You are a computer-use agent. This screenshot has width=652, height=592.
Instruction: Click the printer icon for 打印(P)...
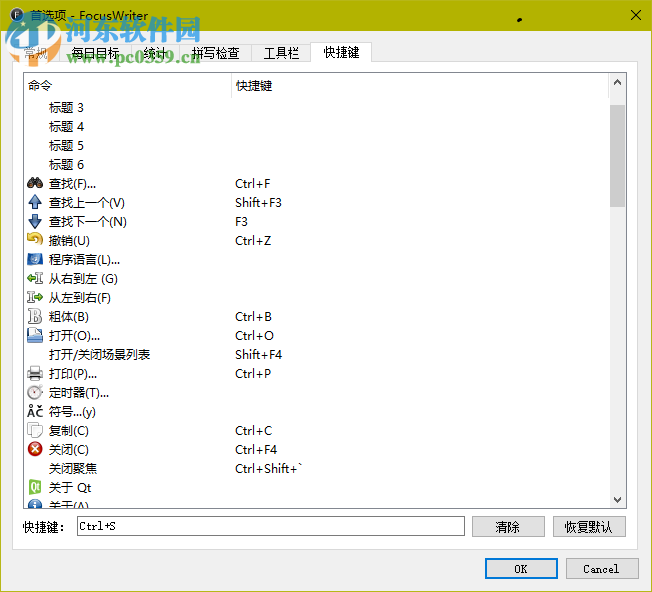pyautogui.click(x=35, y=373)
